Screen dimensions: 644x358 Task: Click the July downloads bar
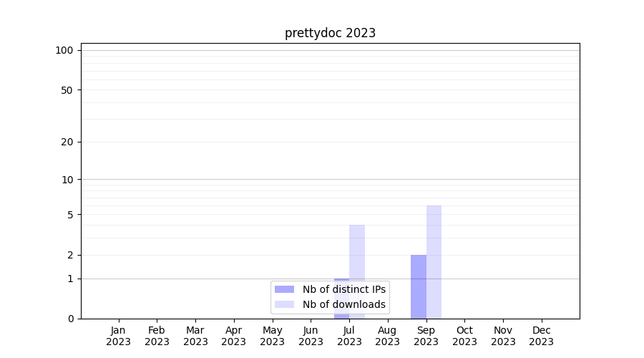[x=357, y=251]
